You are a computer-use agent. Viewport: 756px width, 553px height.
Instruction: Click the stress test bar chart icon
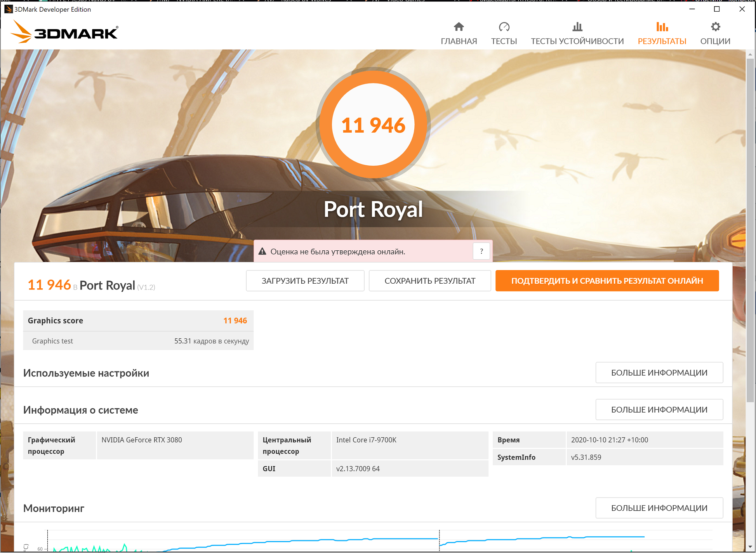coord(577,27)
